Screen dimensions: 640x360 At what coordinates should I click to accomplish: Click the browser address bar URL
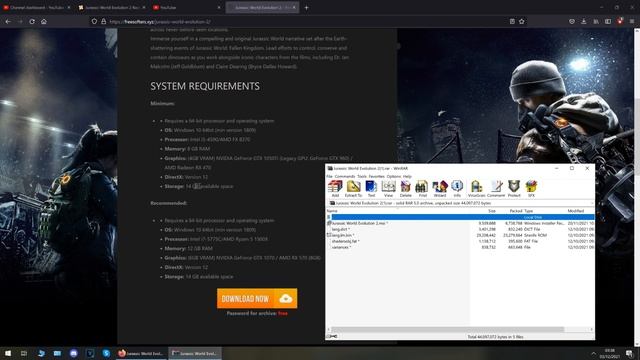[x=160, y=22]
